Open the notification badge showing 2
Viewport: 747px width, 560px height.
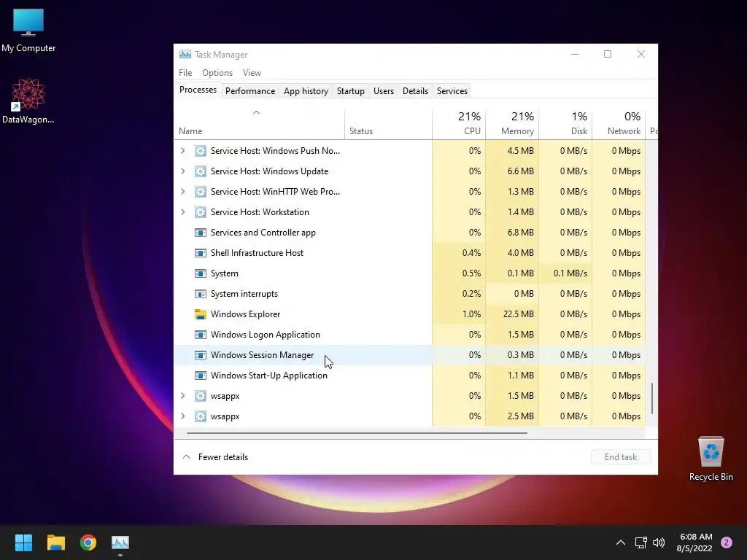point(726,542)
